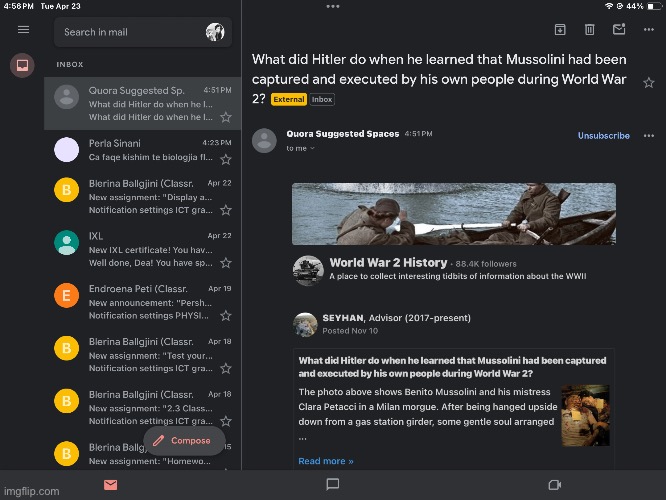The height and width of the screenshot is (500, 666).
Task: Star the Blerina Ballgjini "2.3 Class..." email
Action: click(x=226, y=421)
